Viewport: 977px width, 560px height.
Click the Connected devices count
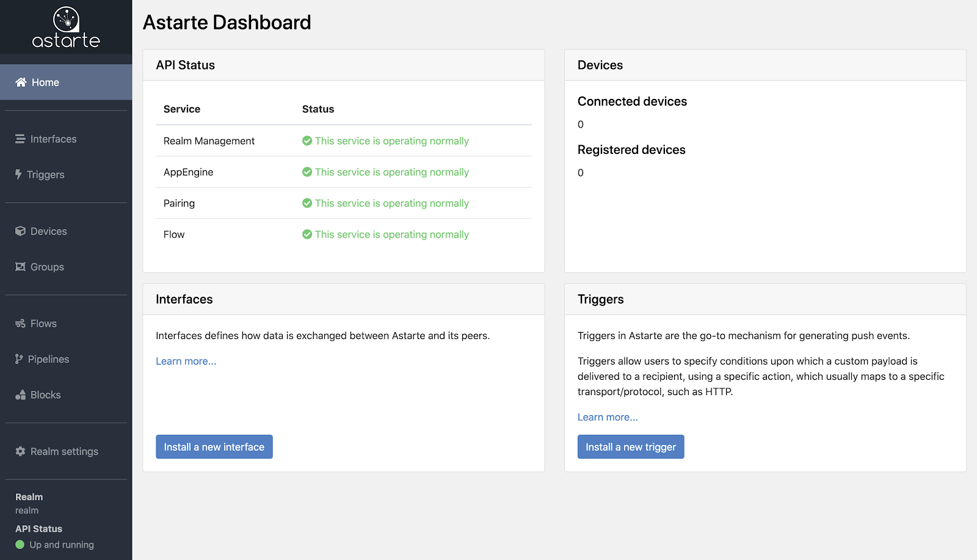pos(580,125)
